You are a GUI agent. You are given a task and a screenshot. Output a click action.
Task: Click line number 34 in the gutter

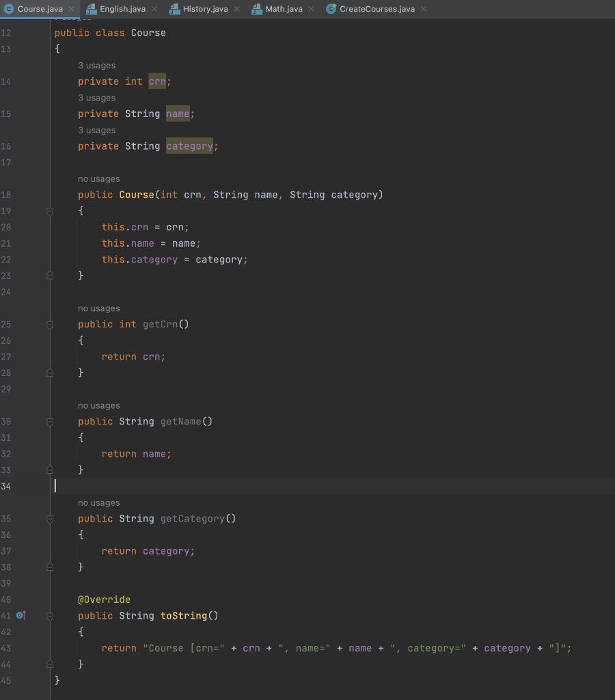(5, 486)
